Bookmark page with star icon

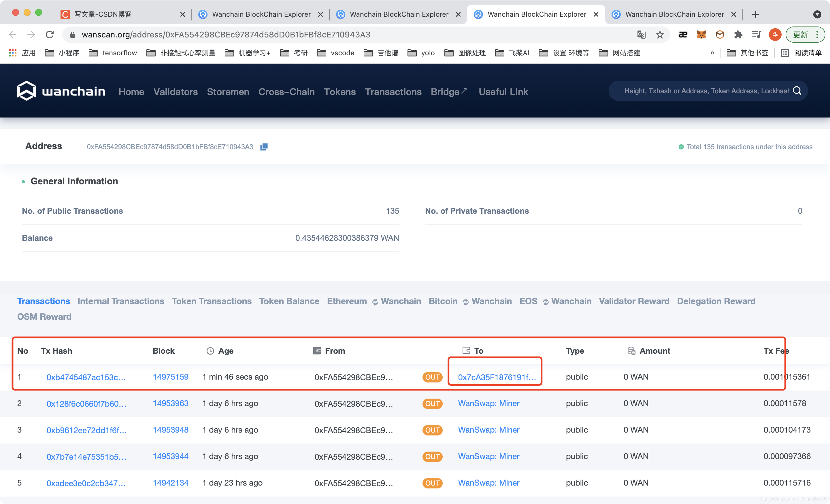660,34
